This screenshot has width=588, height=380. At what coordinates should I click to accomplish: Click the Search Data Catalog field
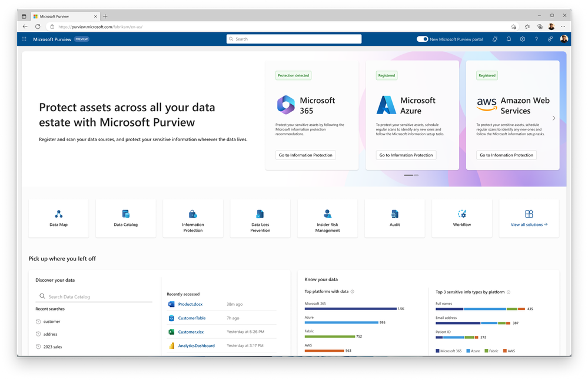[x=94, y=296]
